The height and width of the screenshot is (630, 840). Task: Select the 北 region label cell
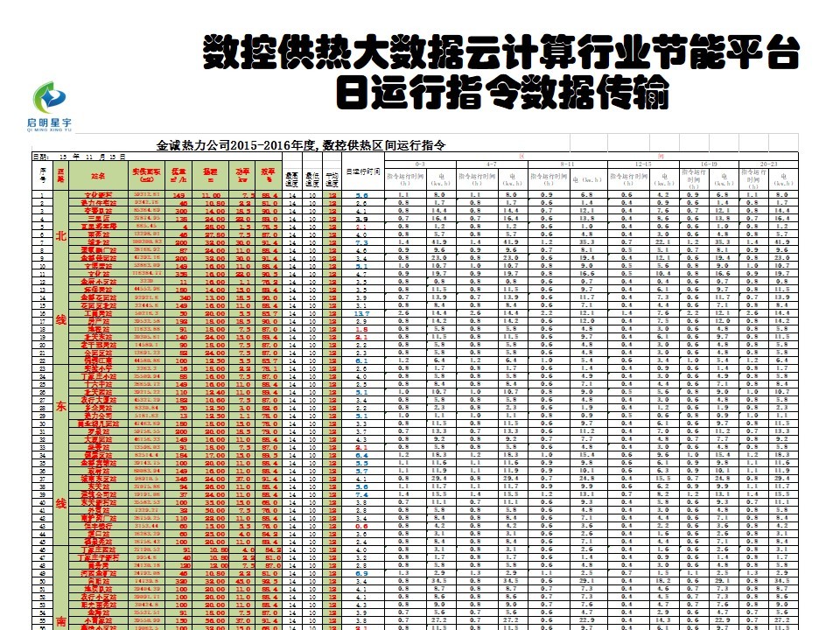point(60,235)
